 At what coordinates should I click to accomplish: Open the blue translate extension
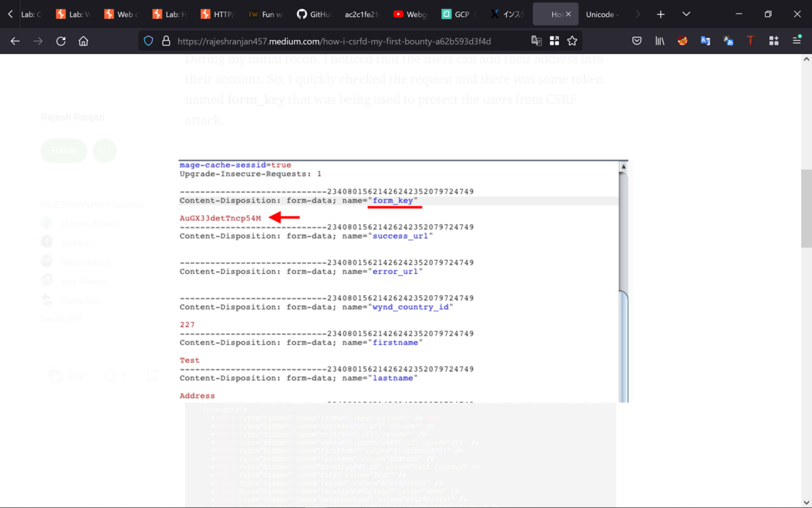pyautogui.click(x=706, y=41)
